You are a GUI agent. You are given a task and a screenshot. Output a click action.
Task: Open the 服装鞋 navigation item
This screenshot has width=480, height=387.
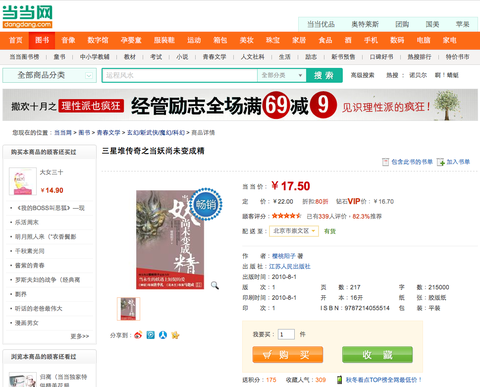pos(164,40)
